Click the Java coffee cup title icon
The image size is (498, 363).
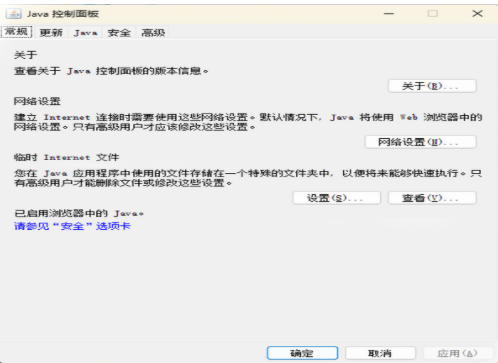[13, 14]
